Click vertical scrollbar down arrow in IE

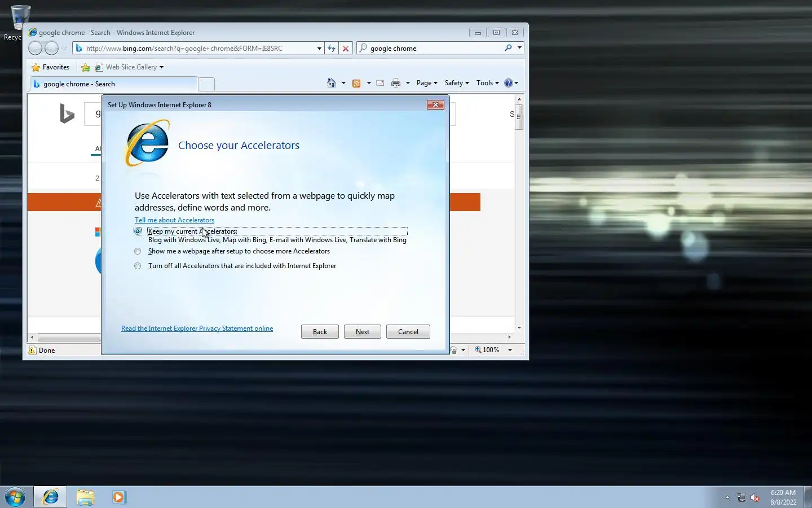click(x=519, y=327)
